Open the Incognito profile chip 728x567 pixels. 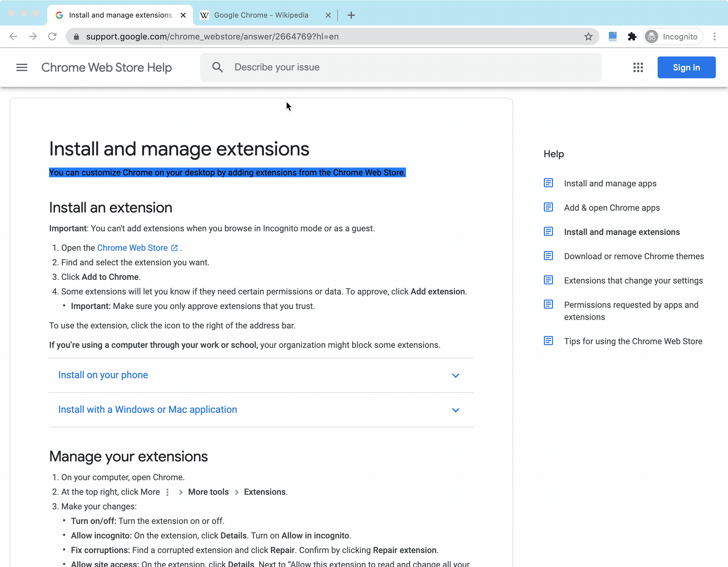pos(673,36)
